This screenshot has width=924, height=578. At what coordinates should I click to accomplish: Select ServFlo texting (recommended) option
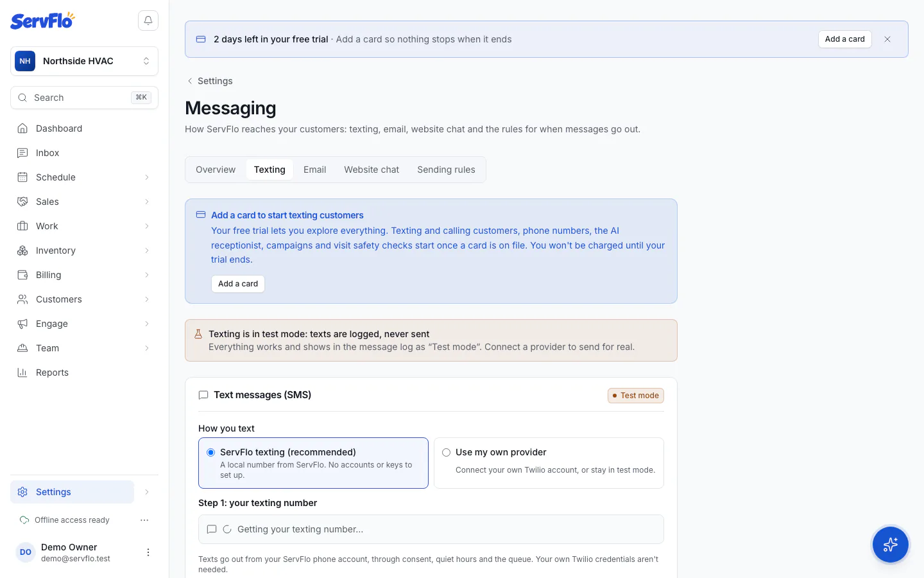[x=313, y=463]
